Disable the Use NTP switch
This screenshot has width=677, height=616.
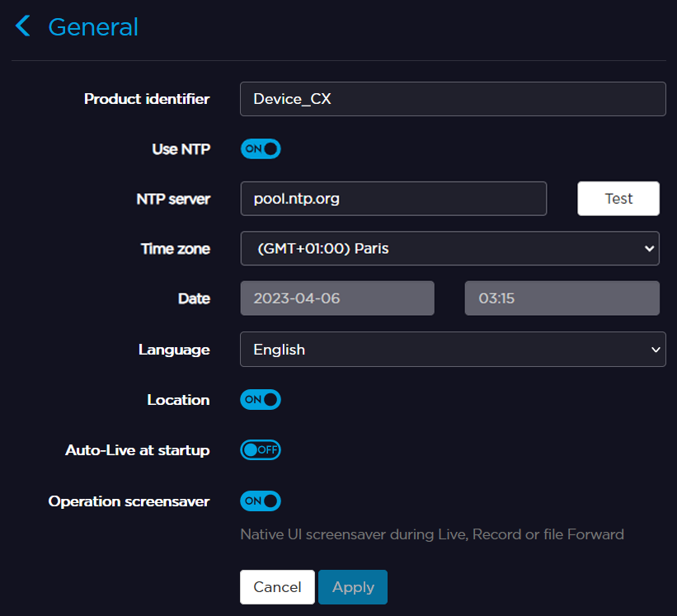261,149
